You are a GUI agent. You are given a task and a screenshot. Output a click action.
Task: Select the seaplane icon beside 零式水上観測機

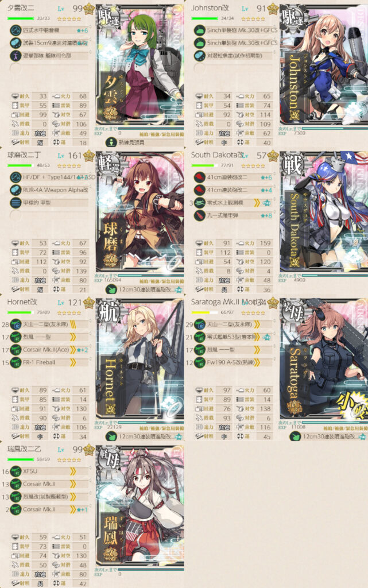coord(199,203)
